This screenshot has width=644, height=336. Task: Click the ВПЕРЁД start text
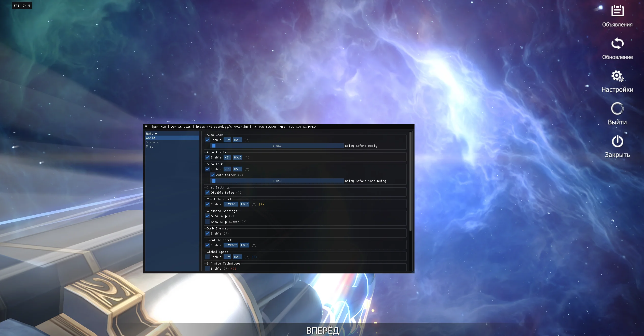click(322, 330)
